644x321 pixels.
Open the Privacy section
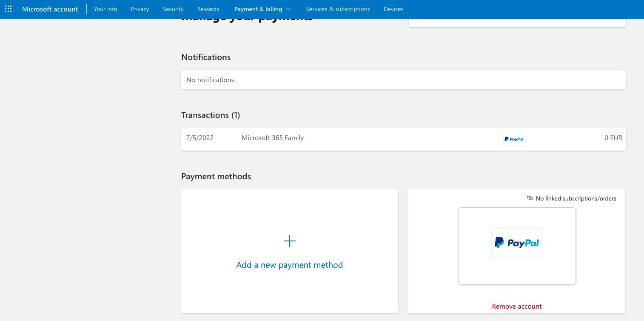pos(140,9)
